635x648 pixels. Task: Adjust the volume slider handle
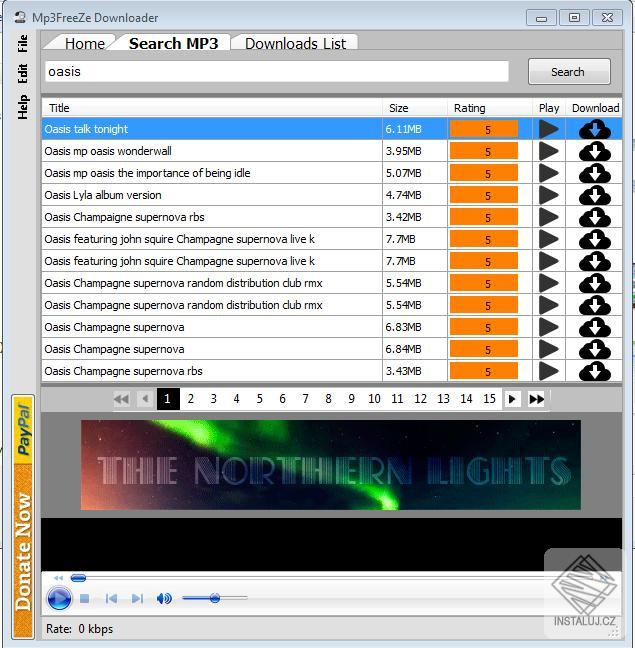click(x=215, y=598)
